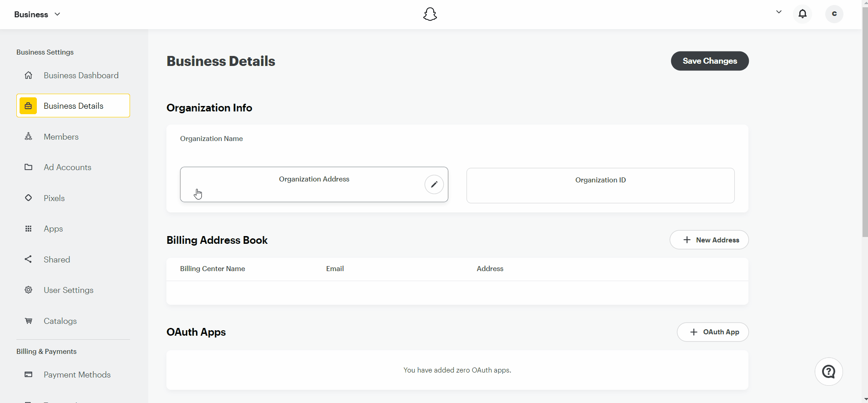This screenshot has height=403, width=868.
Task: Open the Shared section
Action: (x=73, y=259)
